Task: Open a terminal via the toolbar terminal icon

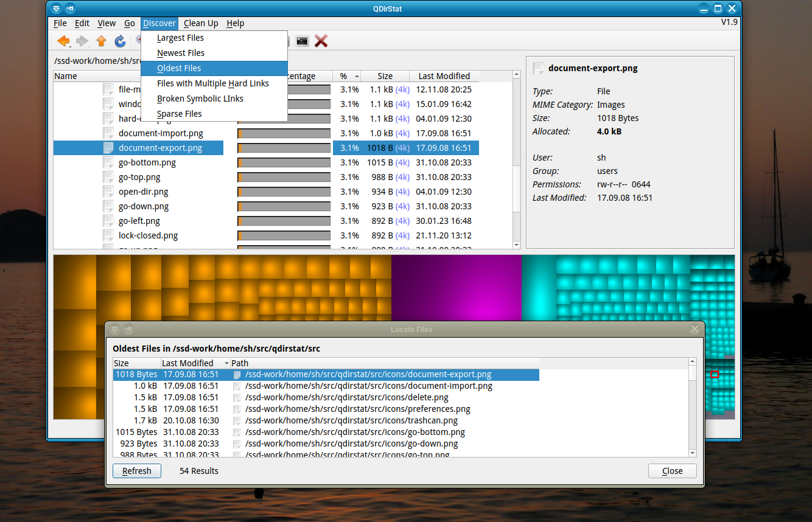Action: [x=302, y=41]
